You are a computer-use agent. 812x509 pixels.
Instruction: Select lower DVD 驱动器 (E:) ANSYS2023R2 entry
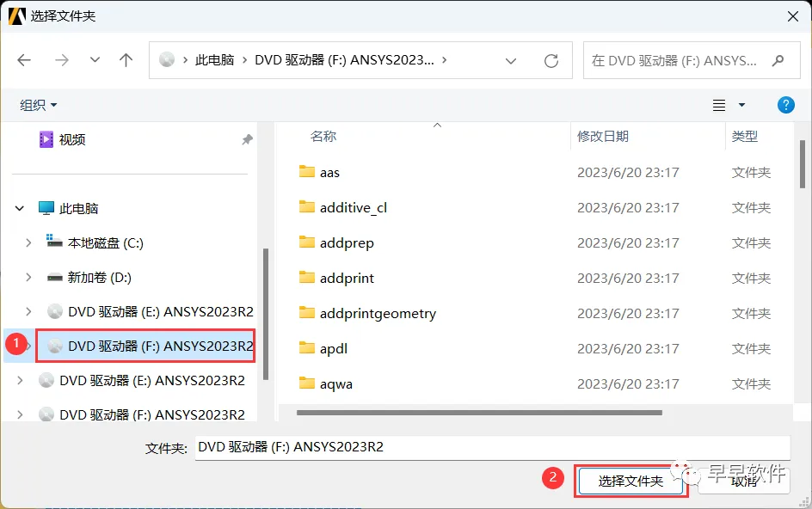[x=151, y=381]
